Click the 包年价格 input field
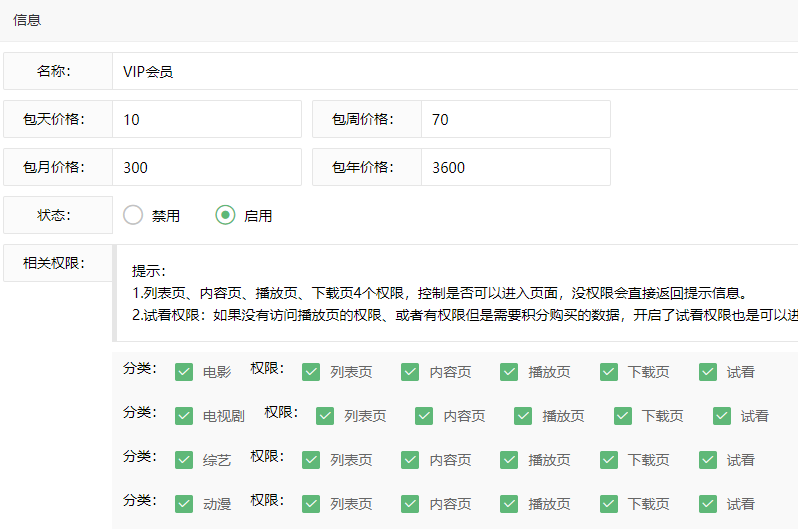The width and height of the screenshot is (798, 529). pos(515,167)
